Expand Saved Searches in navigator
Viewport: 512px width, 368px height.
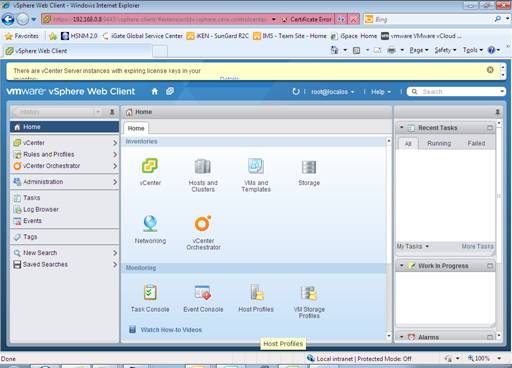[x=115, y=264]
